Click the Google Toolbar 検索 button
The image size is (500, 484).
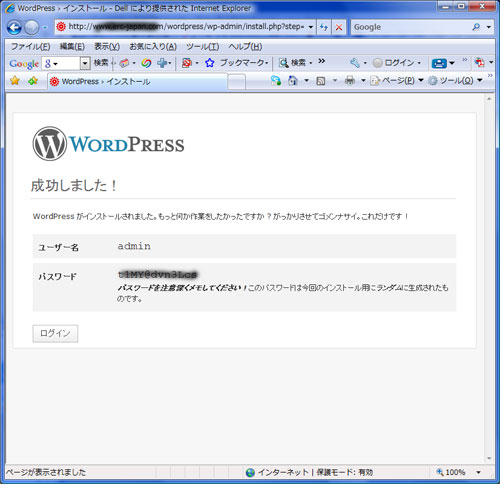click(101, 62)
